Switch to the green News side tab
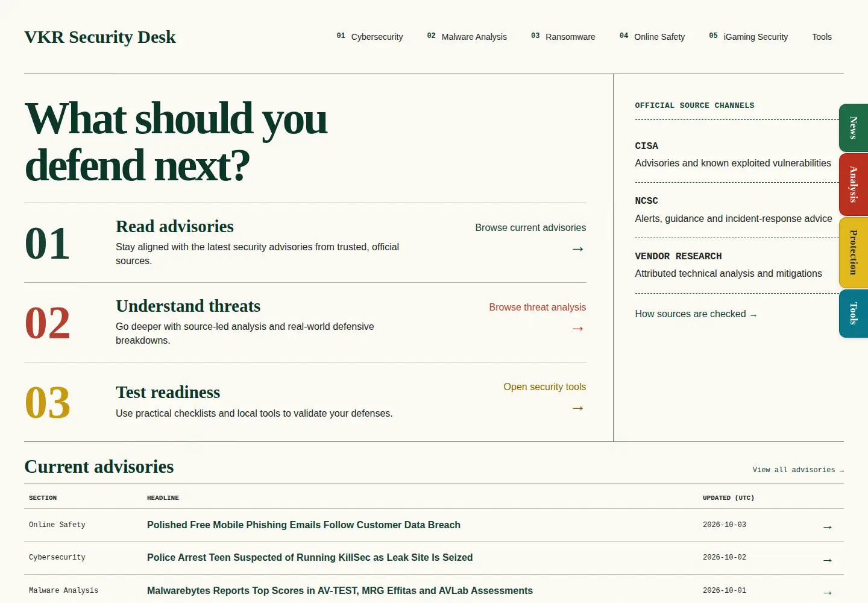This screenshot has height=603, width=868. coord(854,128)
